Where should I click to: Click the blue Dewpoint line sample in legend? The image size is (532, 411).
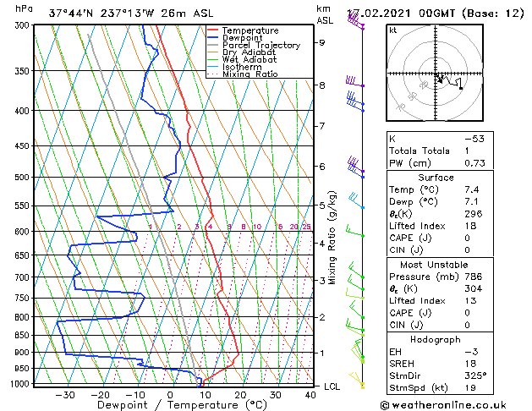tap(213, 37)
